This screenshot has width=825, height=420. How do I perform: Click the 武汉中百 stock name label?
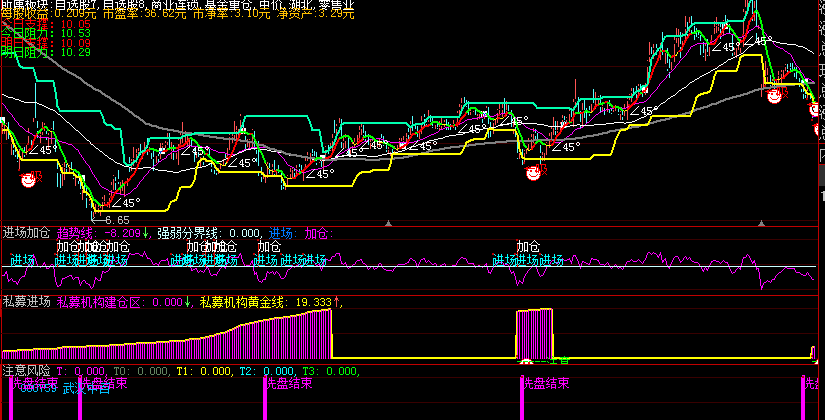[x=86, y=389]
